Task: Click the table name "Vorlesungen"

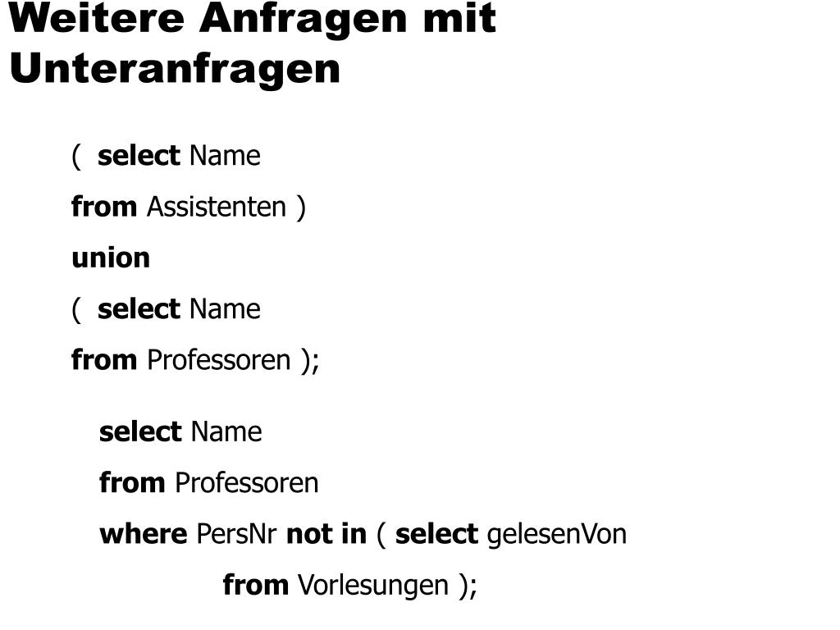Action: pyautogui.click(x=373, y=586)
